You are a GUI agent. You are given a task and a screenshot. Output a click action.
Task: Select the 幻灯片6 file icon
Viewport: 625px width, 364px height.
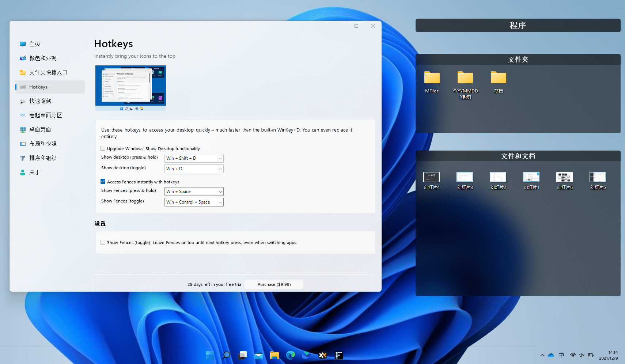564,177
